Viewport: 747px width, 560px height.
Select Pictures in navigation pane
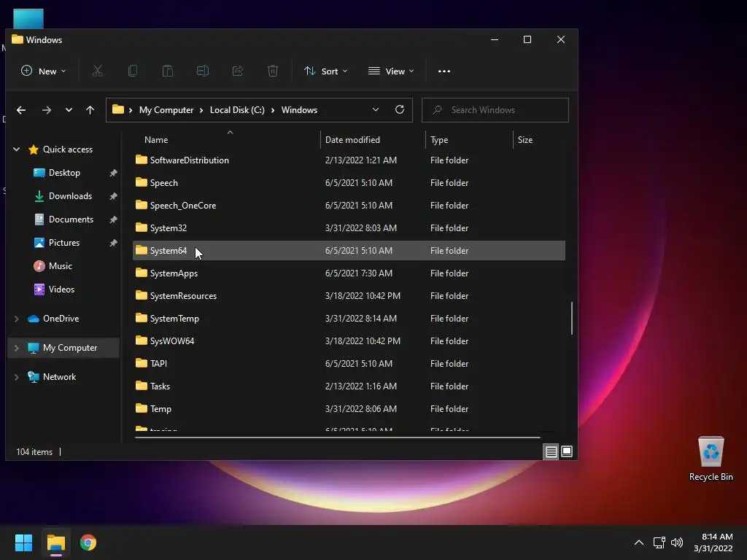64,243
